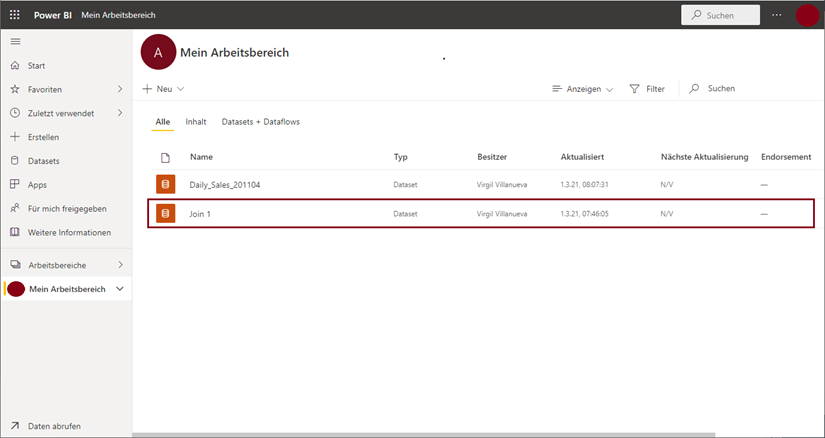
Task: Click the Join 1 dataset icon
Action: coord(165,214)
